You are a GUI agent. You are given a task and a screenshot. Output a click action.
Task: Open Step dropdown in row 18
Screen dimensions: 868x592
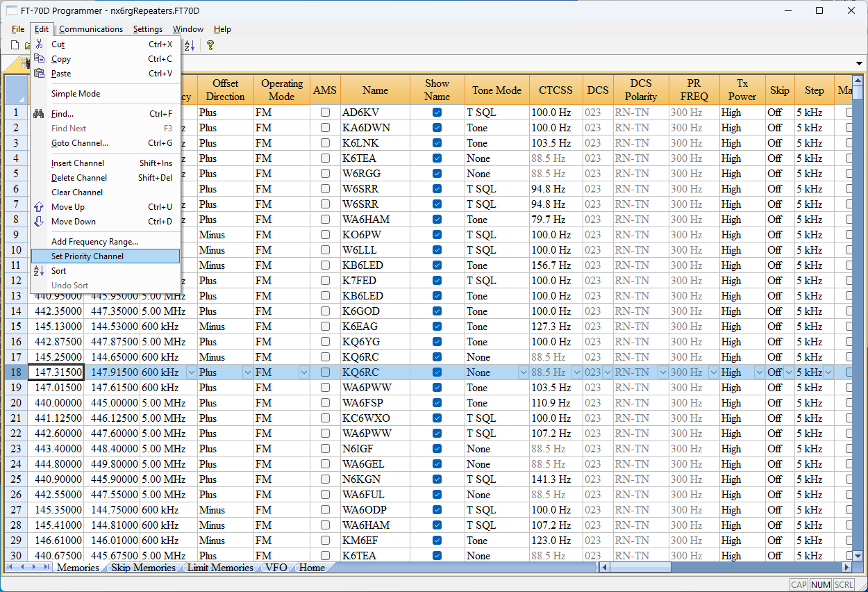tap(828, 372)
